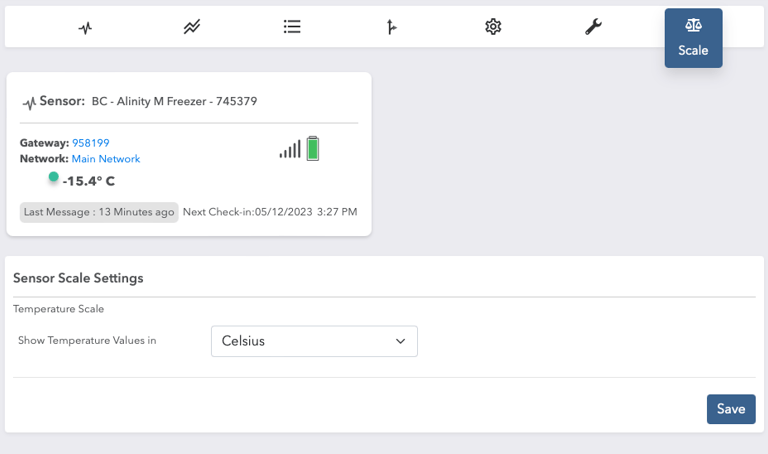Viewport: 768px width, 454px height.
Task: Click the signal strength bars icon
Action: coord(290,149)
